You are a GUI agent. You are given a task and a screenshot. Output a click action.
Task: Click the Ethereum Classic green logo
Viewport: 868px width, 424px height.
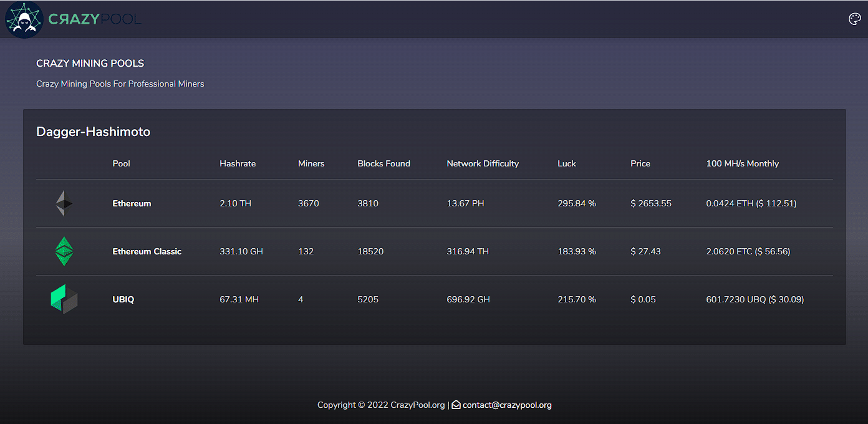[64, 251]
